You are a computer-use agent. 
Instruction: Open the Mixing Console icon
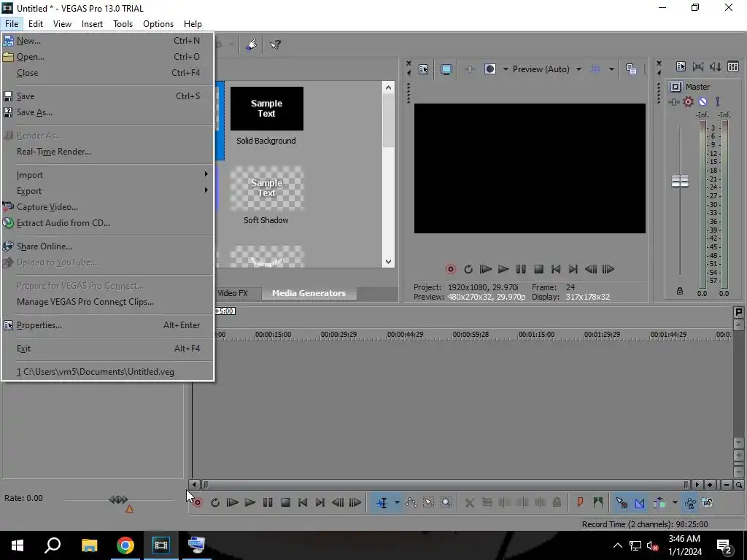pos(733,66)
